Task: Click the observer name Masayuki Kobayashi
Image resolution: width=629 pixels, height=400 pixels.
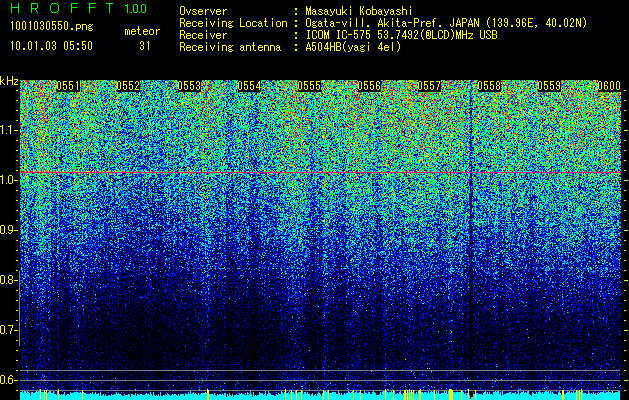Action: click(x=359, y=11)
